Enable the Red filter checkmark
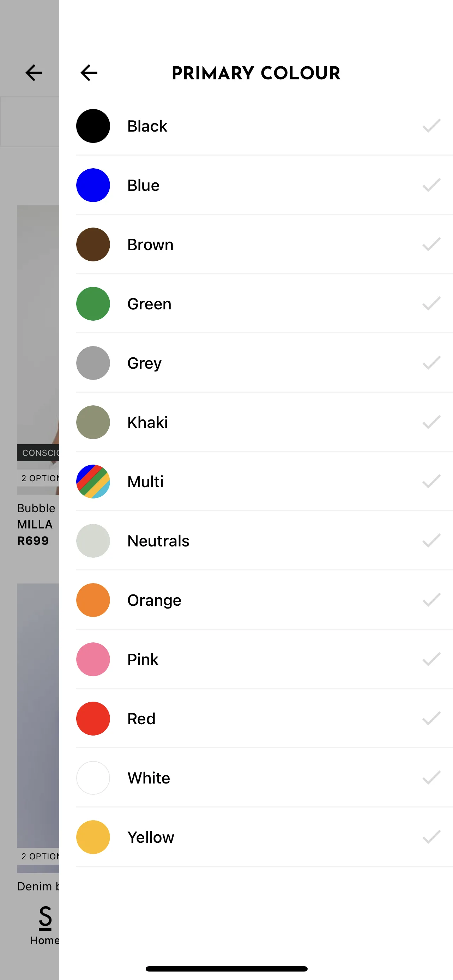The height and width of the screenshot is (980, 453). pyautogui.click(x=431, y=719)
